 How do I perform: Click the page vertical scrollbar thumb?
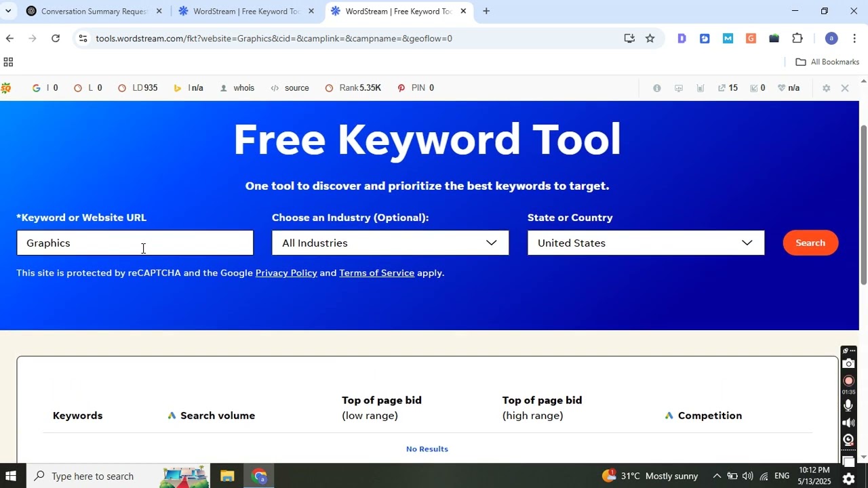[x=863, y=205]
